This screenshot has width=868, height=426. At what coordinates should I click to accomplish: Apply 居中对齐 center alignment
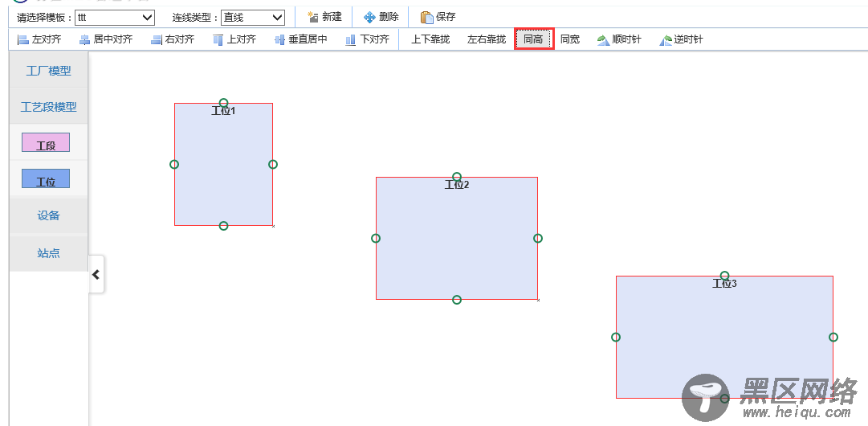coord(106,39)
